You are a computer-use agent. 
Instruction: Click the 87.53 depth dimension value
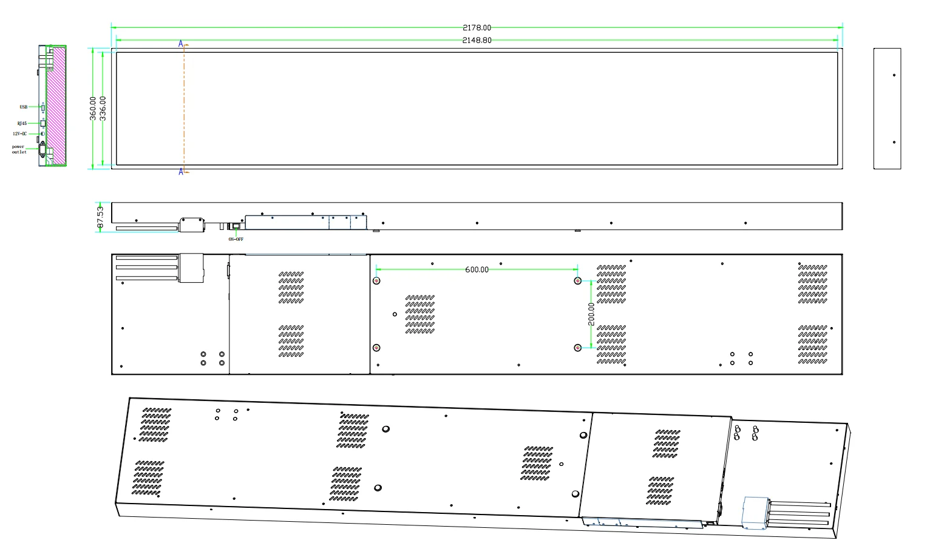pos(101,217)
